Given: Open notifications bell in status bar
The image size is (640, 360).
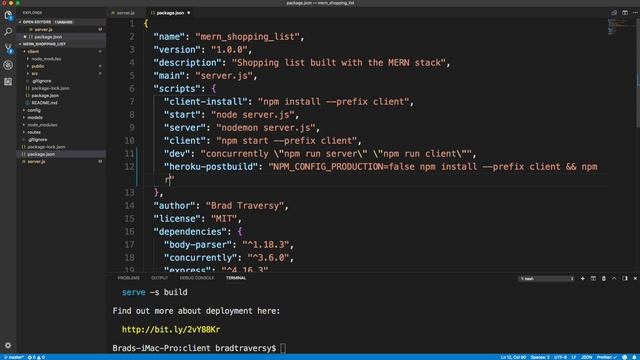Looking at the screenshot, I should [635, 357].
